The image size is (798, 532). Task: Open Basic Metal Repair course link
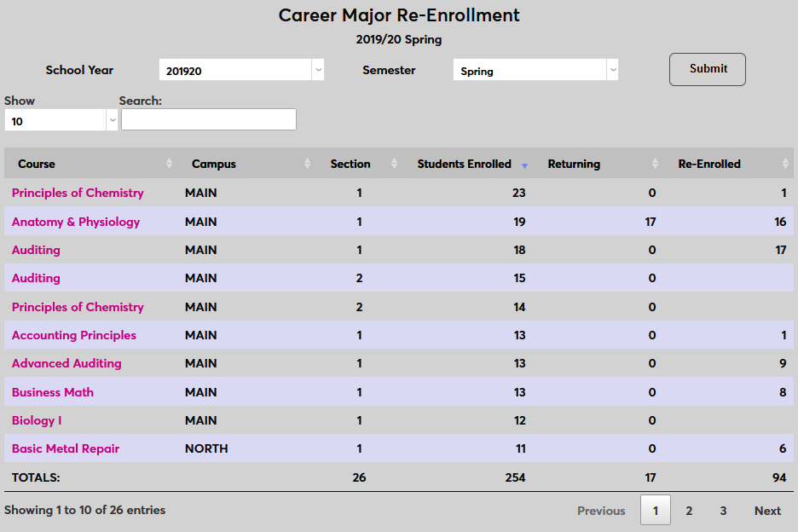(x=66, y=448)
